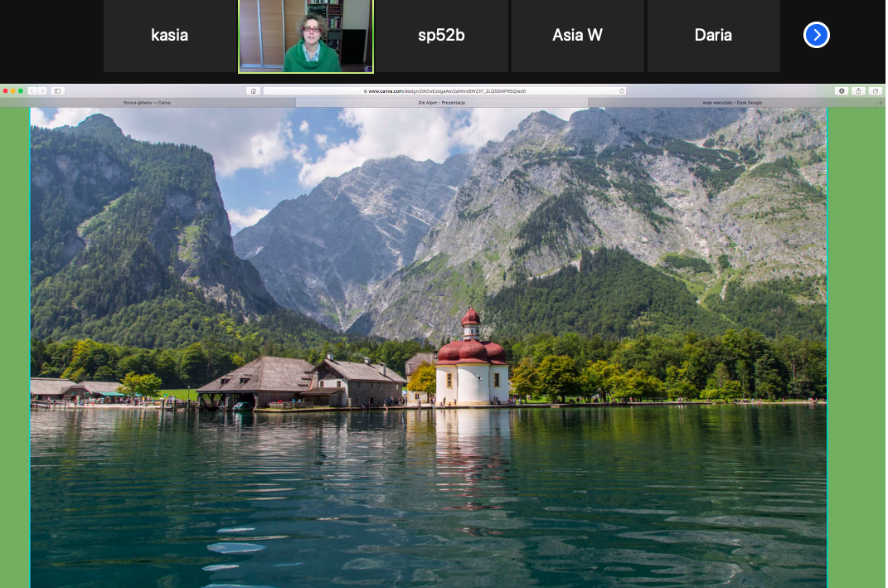Select Daria's participant tile
Image resolution: width=888 pixels, height=588 pixels.
[713, 36]
